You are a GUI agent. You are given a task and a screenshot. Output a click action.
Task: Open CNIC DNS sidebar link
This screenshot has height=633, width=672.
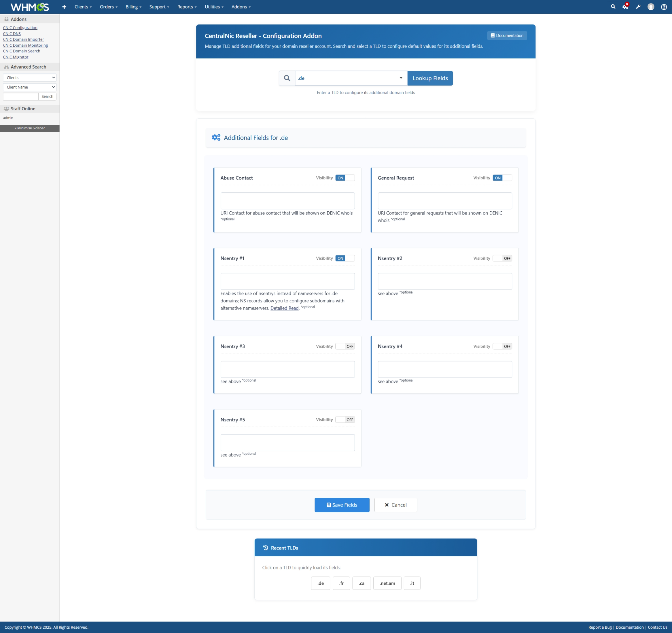[12, 33]
